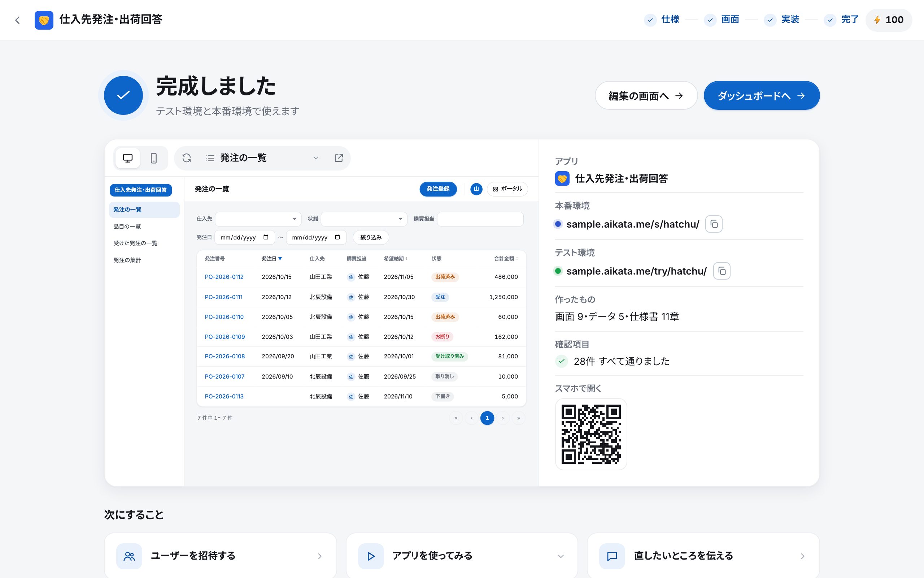Image resolution: width=924 pixels, height=578 pixels.
Task: Copy the 本番環境 URL
Action: click(x=714, y=224)
